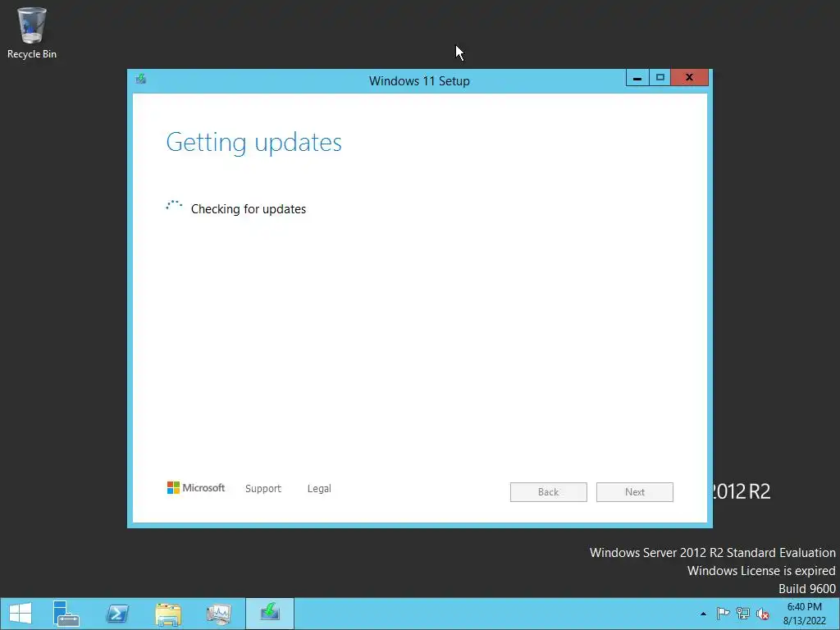Open File Explorer from the taskbar

point(167,614)
